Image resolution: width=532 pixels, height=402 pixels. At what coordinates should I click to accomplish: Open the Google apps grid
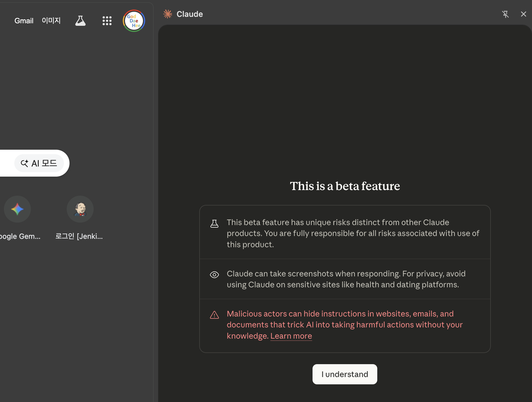107,21
